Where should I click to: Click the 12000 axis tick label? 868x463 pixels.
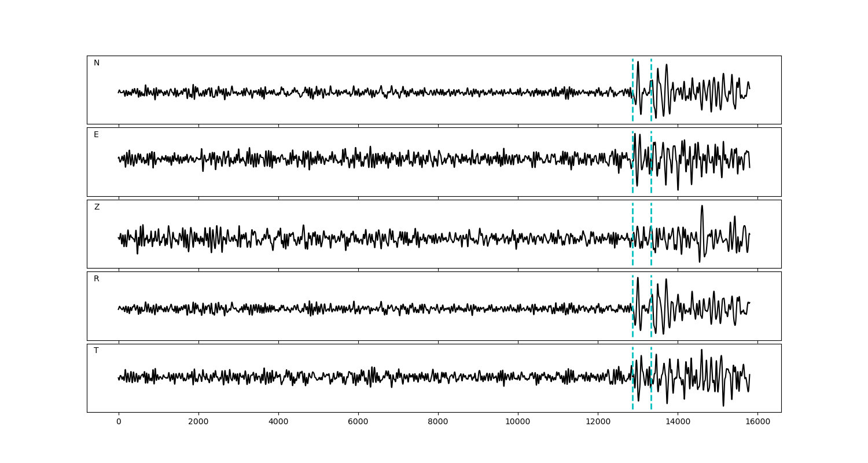click(598, 422)
